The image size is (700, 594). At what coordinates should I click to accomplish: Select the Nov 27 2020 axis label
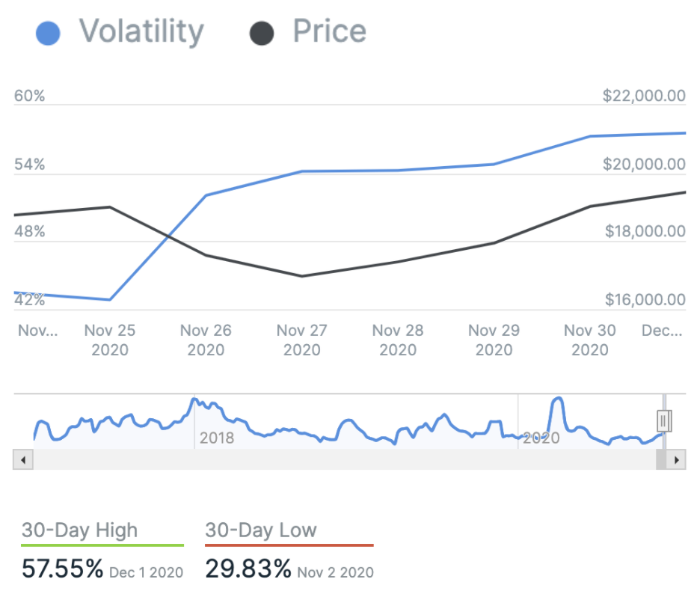(x=302, y=340)
